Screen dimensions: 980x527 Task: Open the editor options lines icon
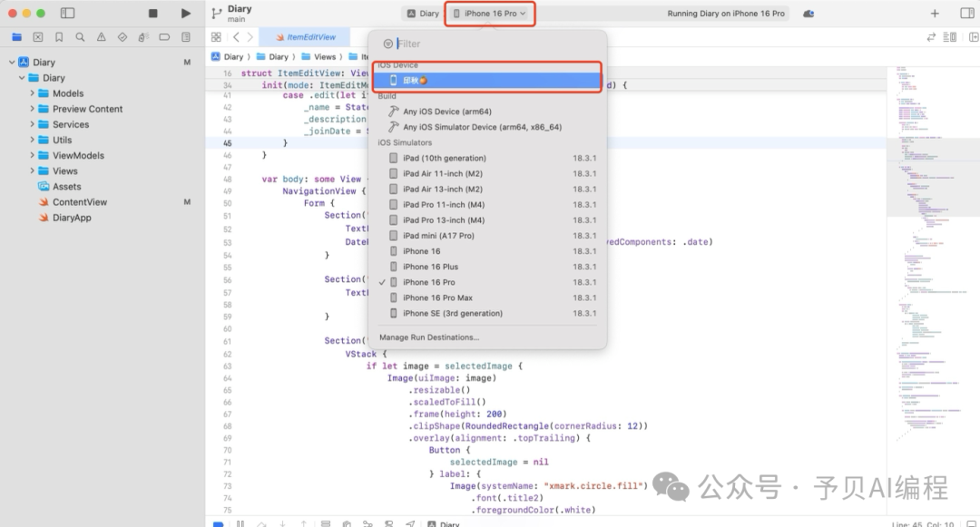click(x=949, y=37)
